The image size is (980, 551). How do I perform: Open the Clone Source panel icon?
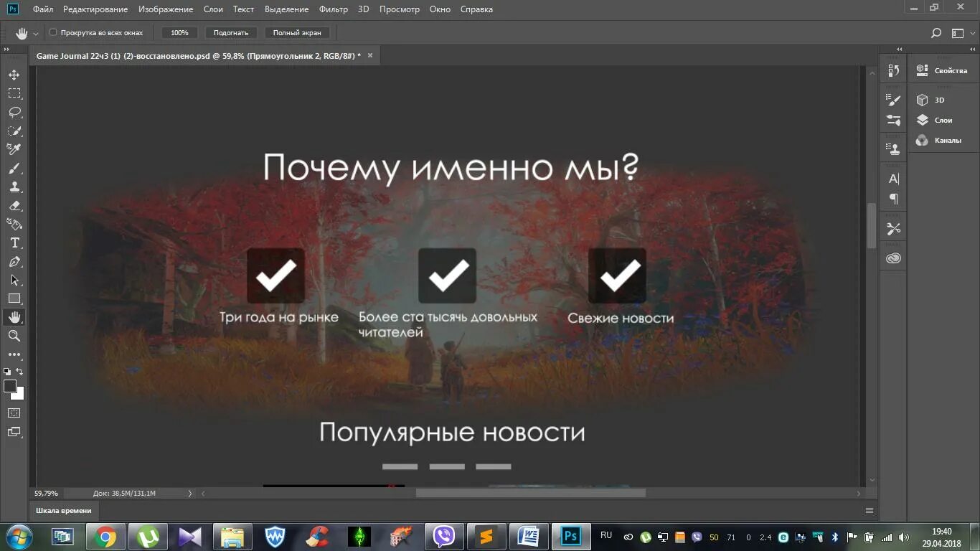pos(894,149)
